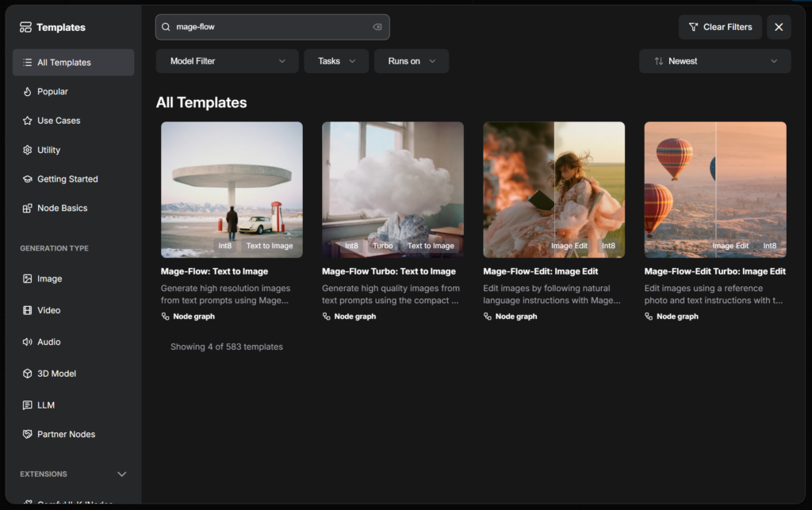Screen dimensions: 812x510
Task: Open the Model Filter dropdown
Action: [227, 61]
